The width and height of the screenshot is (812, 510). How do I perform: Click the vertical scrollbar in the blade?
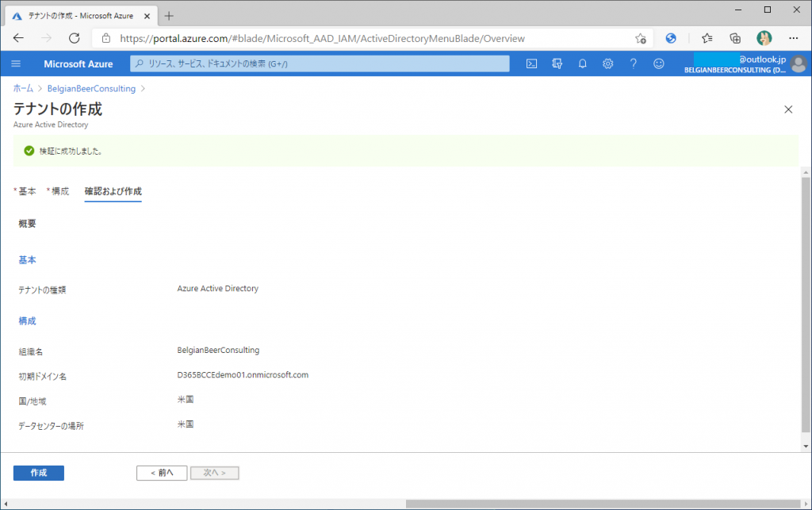coord(806,305)
